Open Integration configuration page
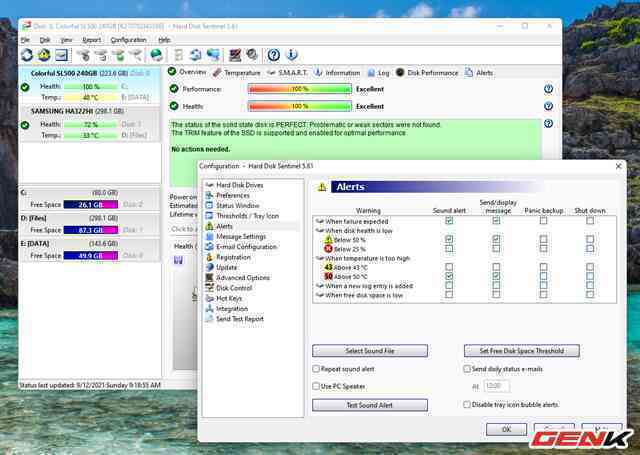The height and width of the screenshot is (455, 640). coord(232,309)
